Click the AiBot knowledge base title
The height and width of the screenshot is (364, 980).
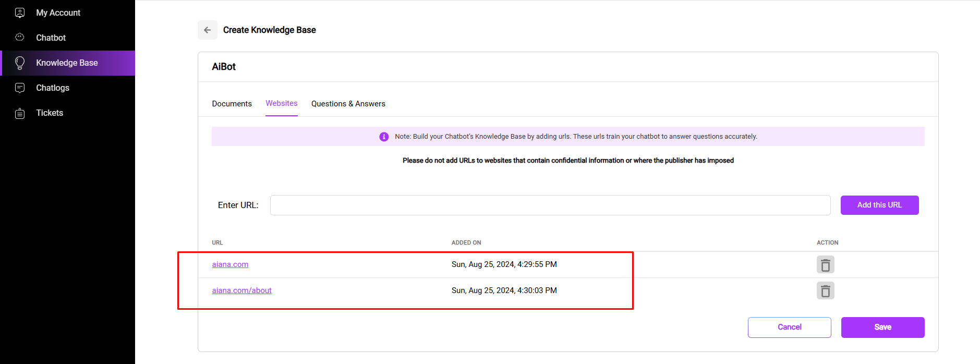[x=224, y=67]
